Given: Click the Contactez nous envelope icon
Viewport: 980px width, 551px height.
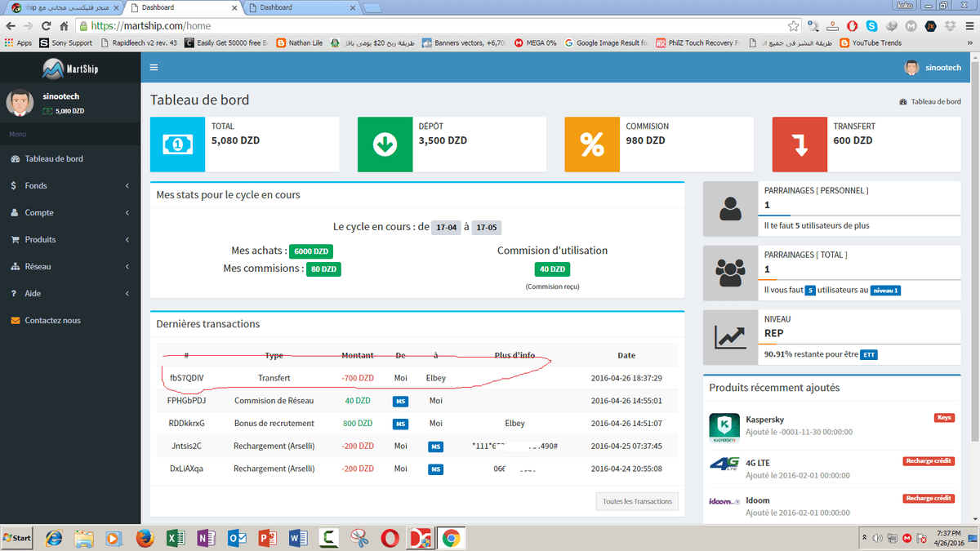Looking at the screenshot, I should (x=15, y=321).
